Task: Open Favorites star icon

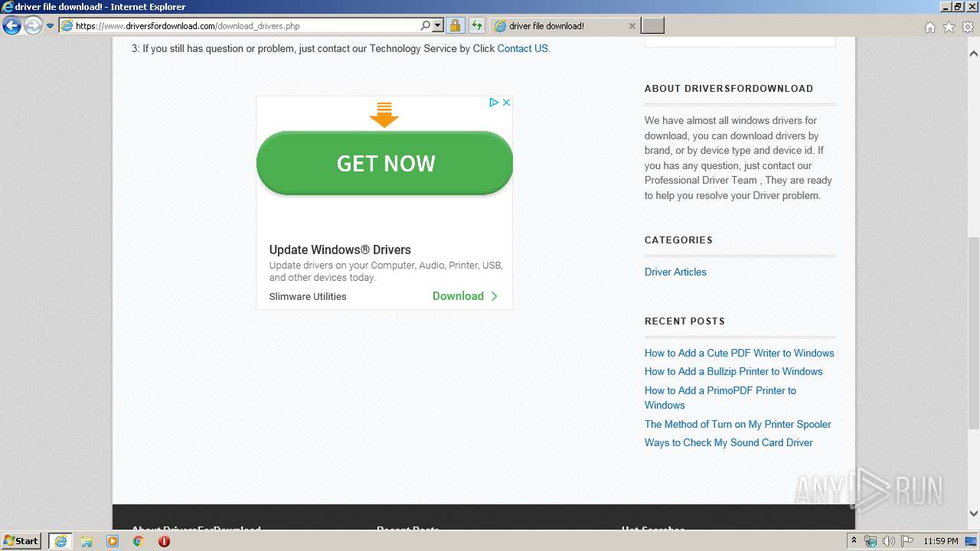Action: [x=949, y=27]
